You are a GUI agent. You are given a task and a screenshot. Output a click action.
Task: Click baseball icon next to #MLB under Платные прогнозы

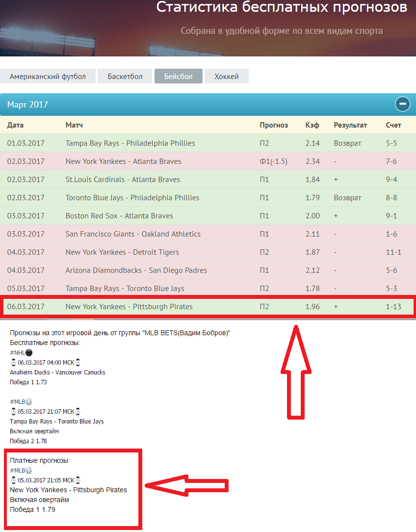click(x=29, y=471)
